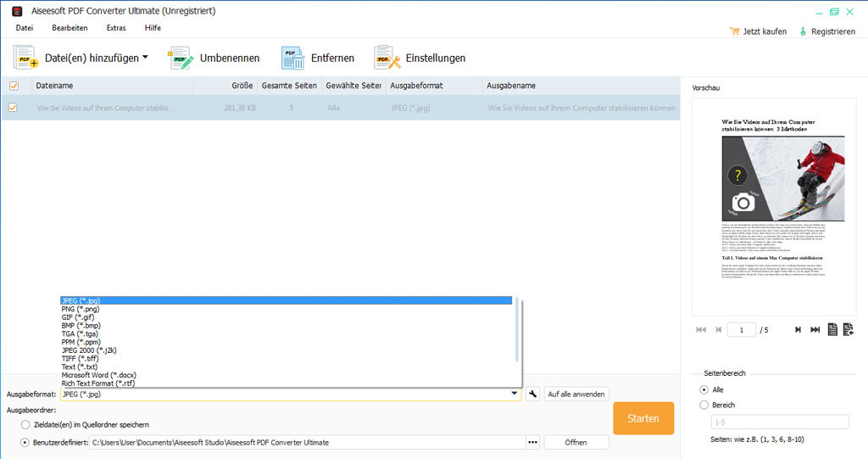The height and width of the screenshot is (459, 868).
Task: Click the Entfernen trash icon
Action: pos(292,58)
